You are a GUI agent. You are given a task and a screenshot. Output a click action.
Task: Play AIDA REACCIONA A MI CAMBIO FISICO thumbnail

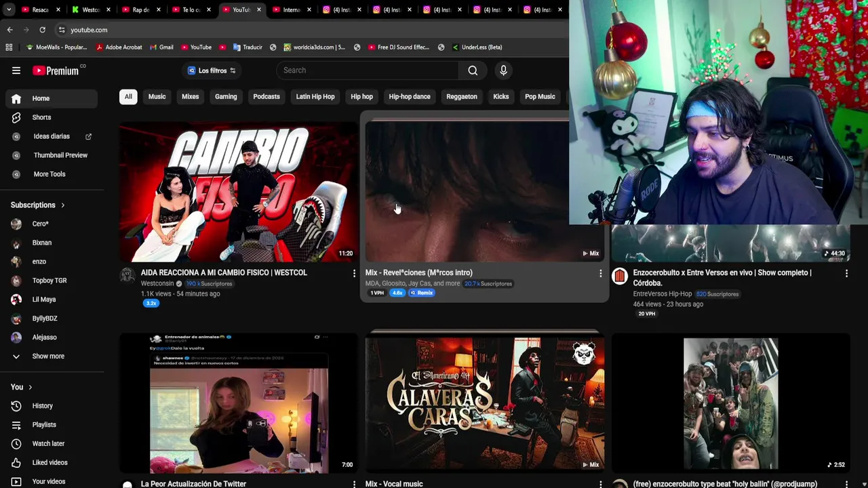(239, 192)
